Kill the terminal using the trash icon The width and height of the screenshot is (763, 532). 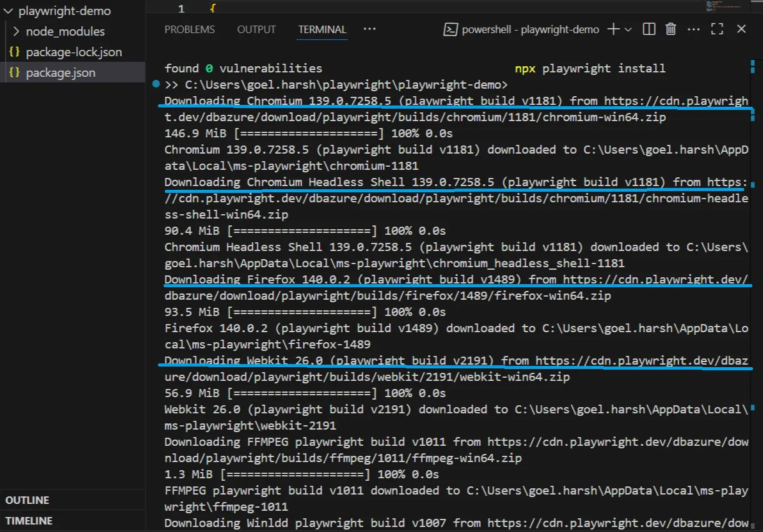click(x=671, y=29)
